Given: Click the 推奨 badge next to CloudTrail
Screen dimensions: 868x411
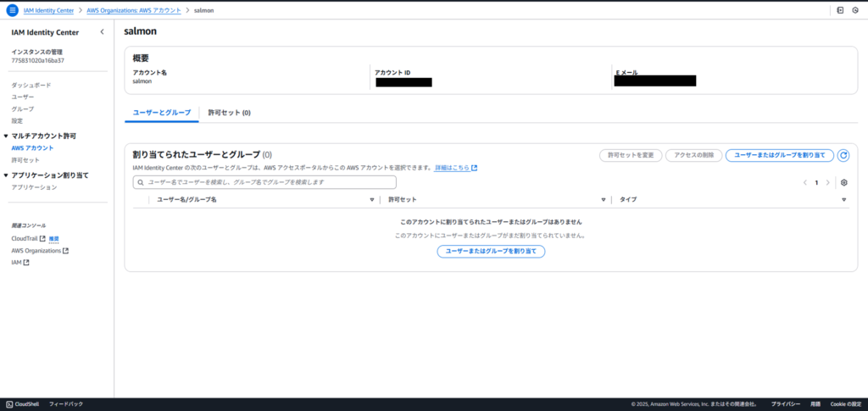Looking at the screenshot, I should coord(53,239).
